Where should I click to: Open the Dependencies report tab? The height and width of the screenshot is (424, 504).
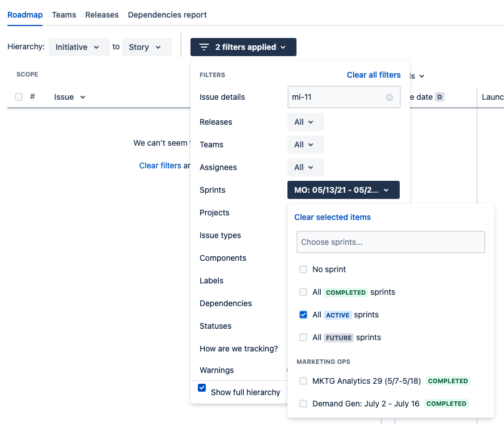click(167, 15)
